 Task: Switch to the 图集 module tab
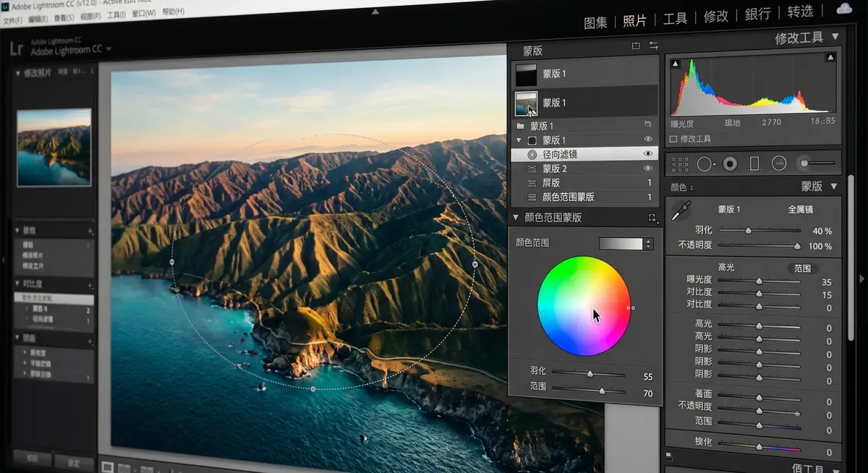coord(595,22)
